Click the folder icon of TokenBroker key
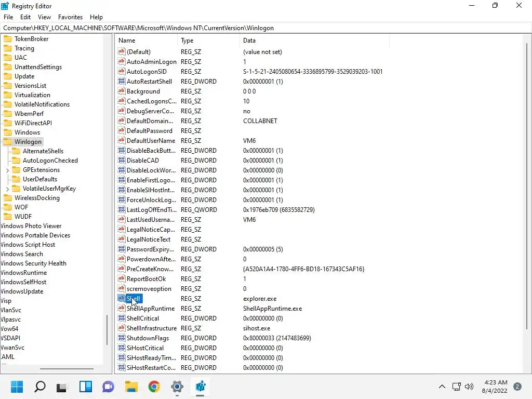Viewport: 532px width, 399px height. point(8,38)
